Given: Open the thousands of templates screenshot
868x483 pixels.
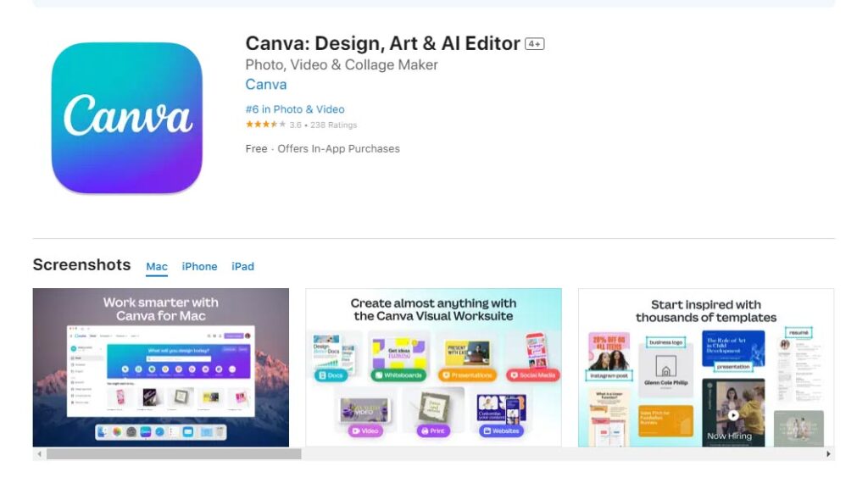Looking at the screenshot, I should point(706,368).
